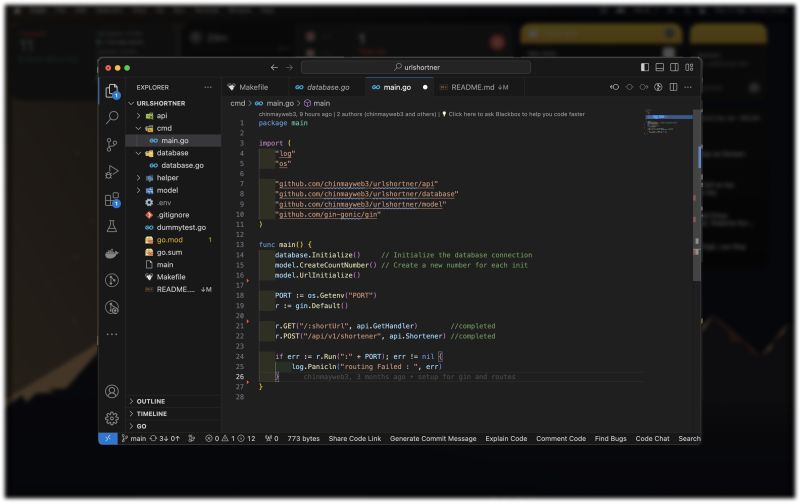The image size is (800, 503).
Task: Expand the api folder
Action: point(162,116)
